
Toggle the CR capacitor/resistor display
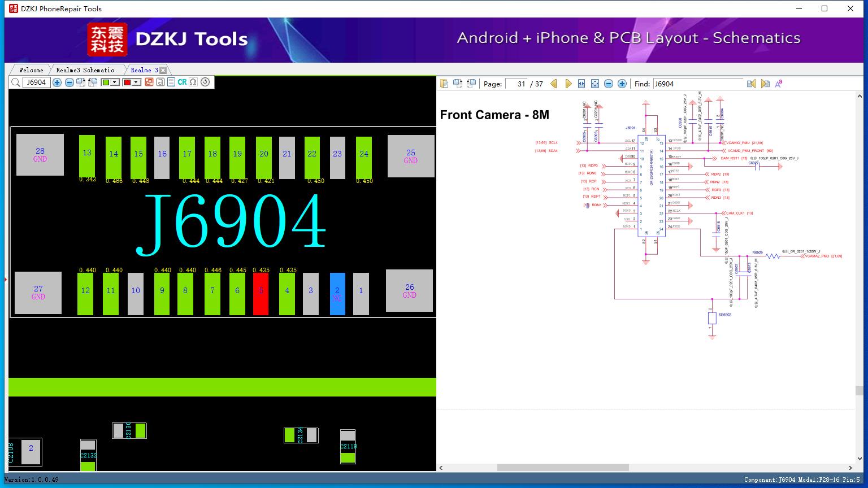(182, 82)
